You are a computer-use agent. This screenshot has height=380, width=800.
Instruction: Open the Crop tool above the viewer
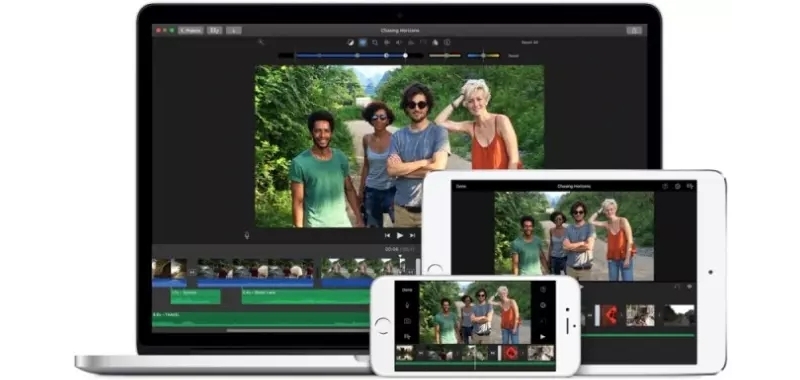click(x=375, y=43)
